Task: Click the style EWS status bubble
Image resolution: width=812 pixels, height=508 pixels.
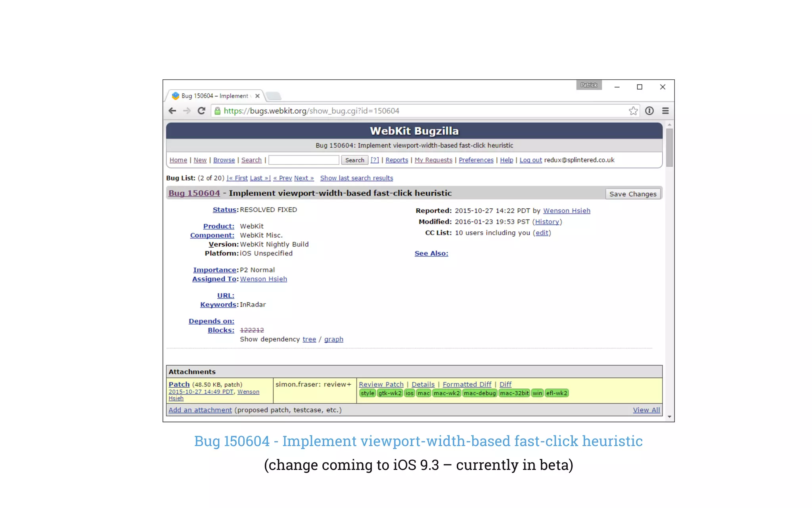Action: pyautogui.click(x=367, y=393)
